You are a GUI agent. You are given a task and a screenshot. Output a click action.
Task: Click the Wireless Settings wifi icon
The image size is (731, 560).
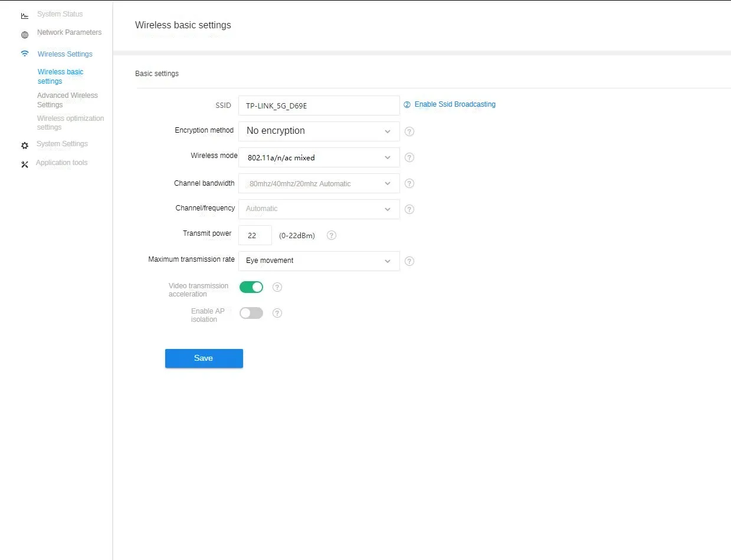[x=24, y=54]
